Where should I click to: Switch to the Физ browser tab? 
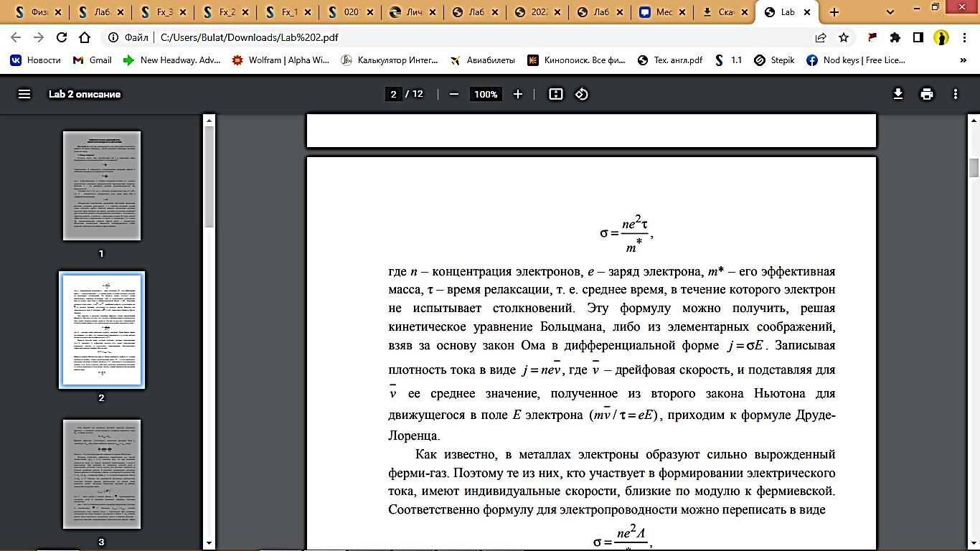[39, 12]
